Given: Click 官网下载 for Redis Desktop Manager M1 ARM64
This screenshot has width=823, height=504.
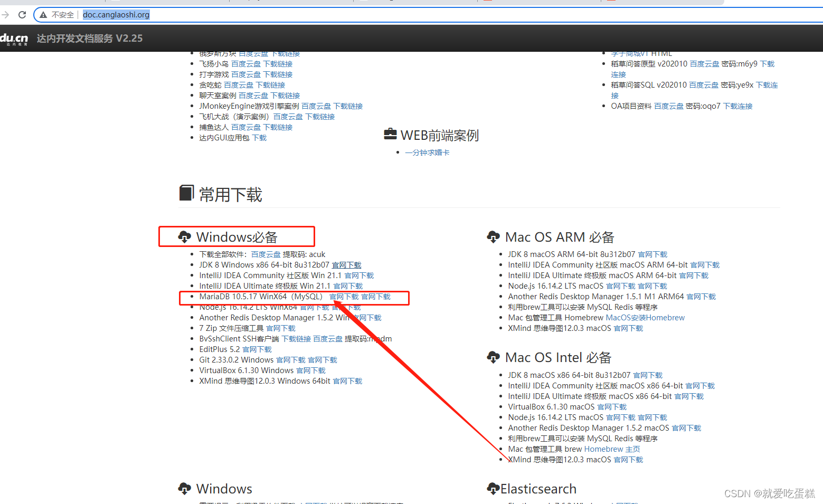Looking at the screenshot, I should click(x=701, y=297).
